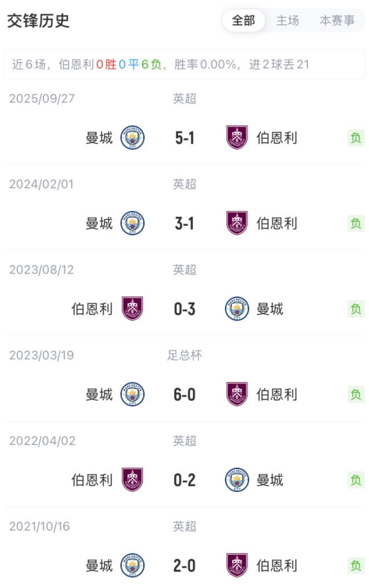Click the 负 badge beside the 0-2 match
This screenshot has width=369, height=588.
[x=357, y=480]
